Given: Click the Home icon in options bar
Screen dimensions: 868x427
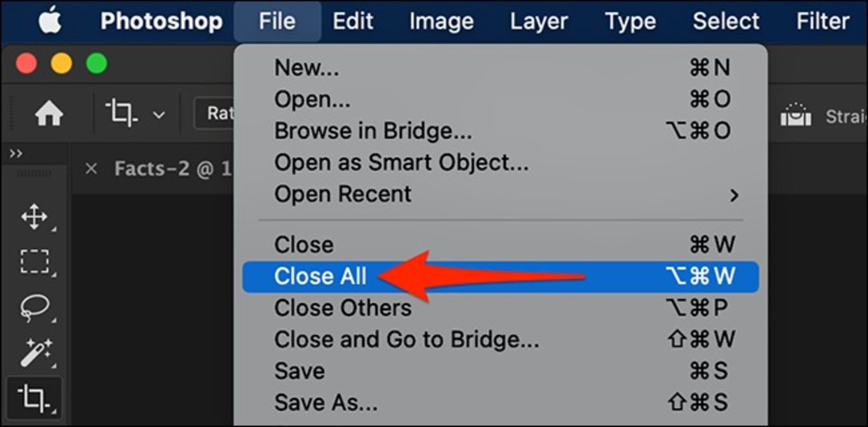Looking at the screenshot, I should (49, 113).
